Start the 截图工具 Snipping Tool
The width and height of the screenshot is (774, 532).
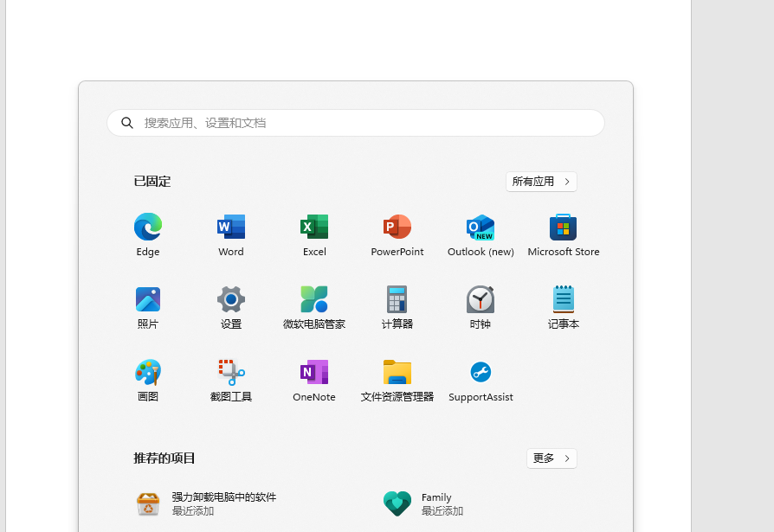click(x=231, y=373)
